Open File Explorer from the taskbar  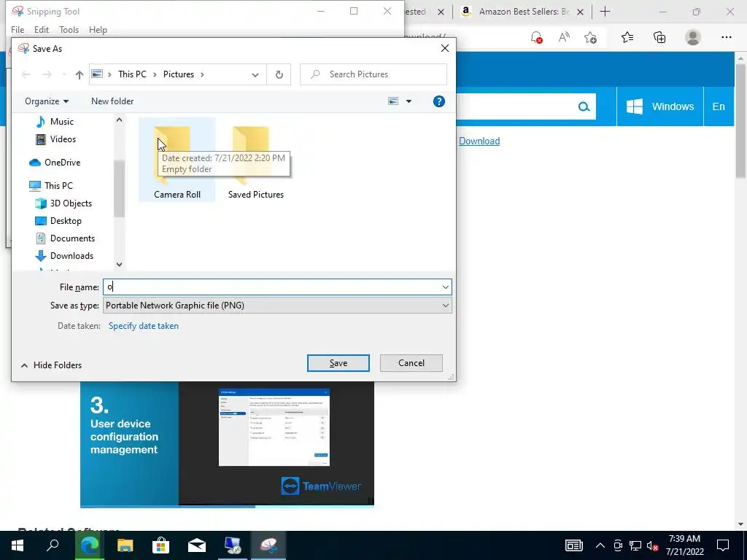coord(125,545)
